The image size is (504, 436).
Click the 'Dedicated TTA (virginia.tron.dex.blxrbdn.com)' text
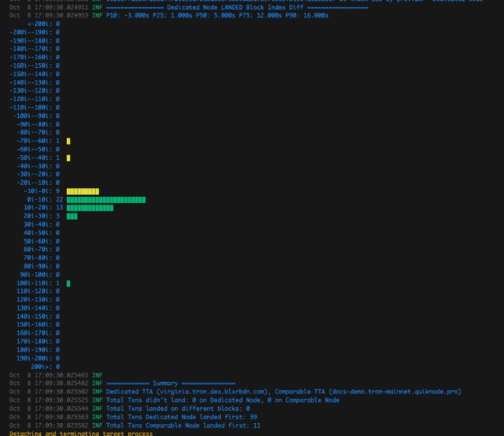tap(189, 392)
